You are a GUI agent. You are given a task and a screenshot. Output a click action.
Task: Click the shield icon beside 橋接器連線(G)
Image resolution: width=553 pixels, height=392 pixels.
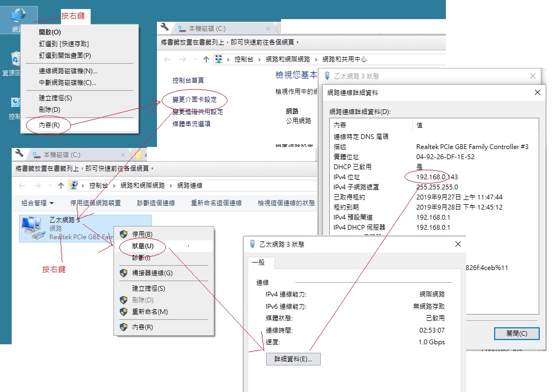click(124, 273)
